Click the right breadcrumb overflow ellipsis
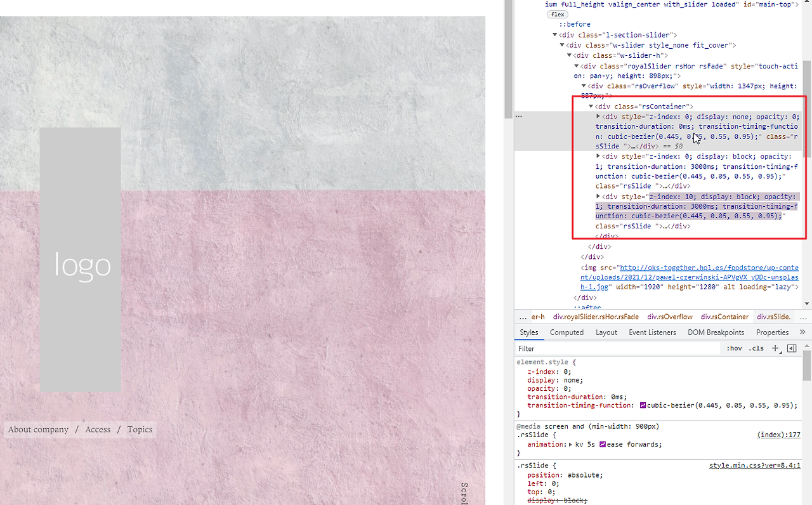 (802, 317)
